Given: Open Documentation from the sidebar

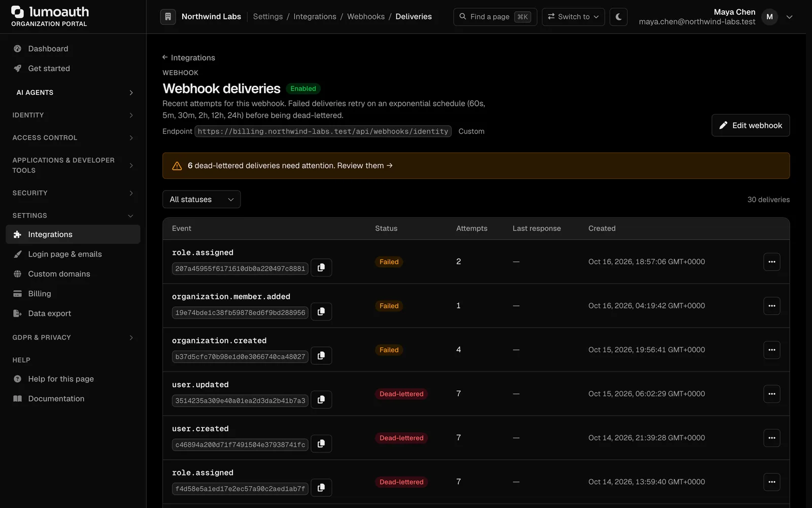Looking at the screenshot, I should click(73, 399).
